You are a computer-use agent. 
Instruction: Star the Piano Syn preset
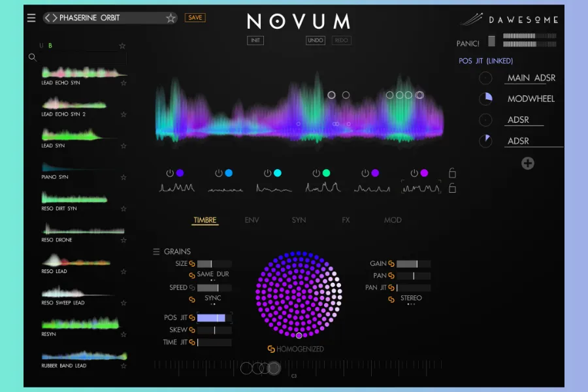click(123, 177)
